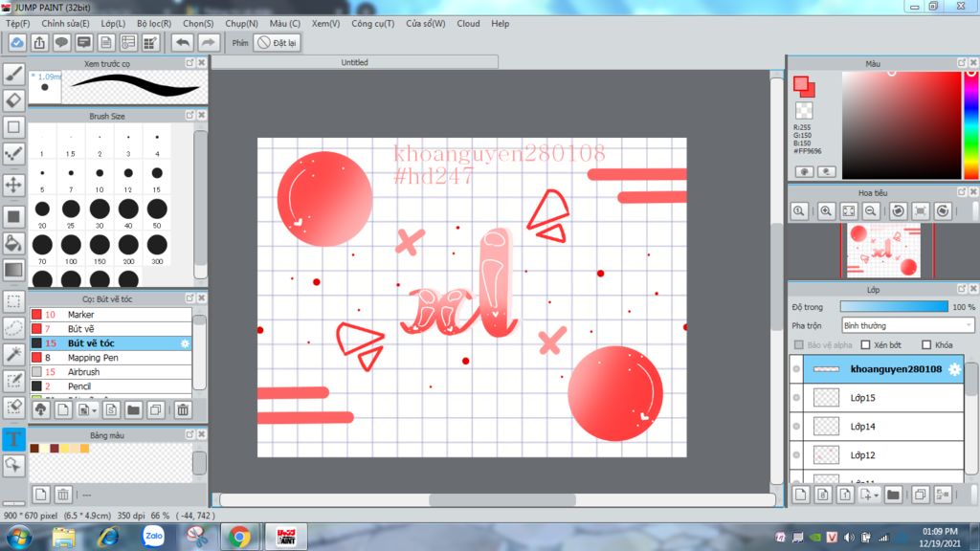Open settings gear of khoanguyen280108 layer

coord(954,369)
